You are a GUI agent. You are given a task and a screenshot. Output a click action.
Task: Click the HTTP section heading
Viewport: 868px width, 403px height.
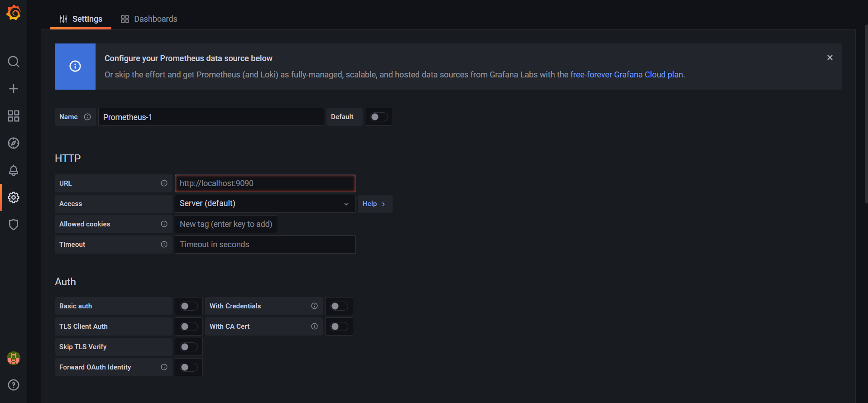[x=68, y=158]
